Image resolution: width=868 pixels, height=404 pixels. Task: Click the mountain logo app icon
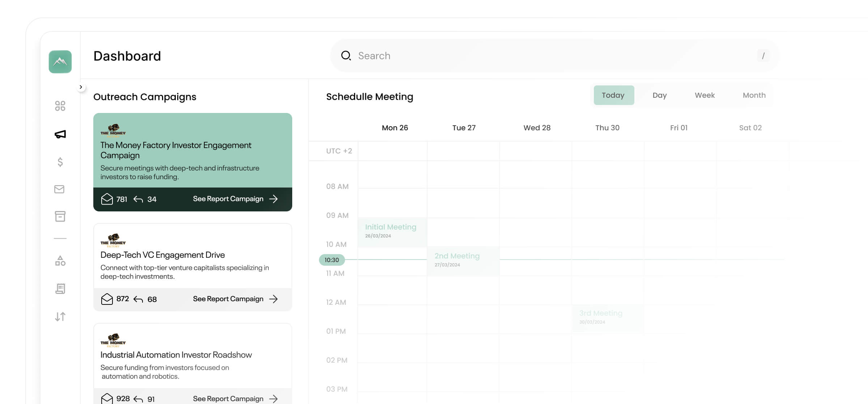point(60,62)
